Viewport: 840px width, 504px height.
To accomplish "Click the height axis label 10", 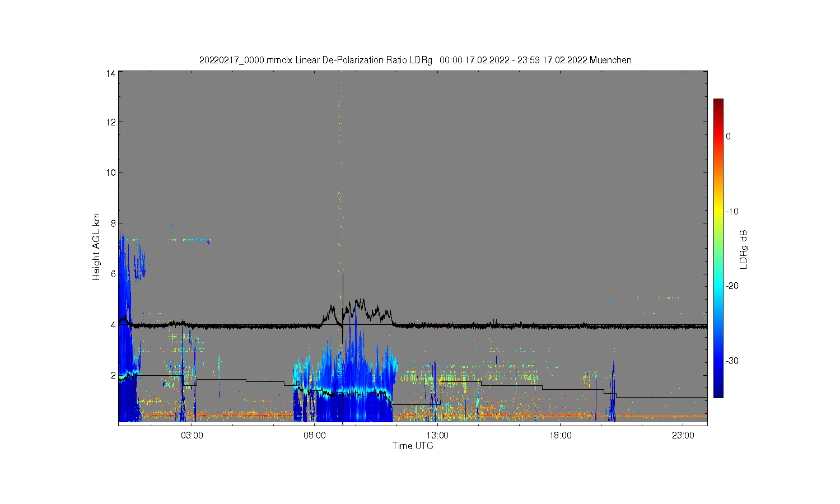I will click(x=111, y=172).
